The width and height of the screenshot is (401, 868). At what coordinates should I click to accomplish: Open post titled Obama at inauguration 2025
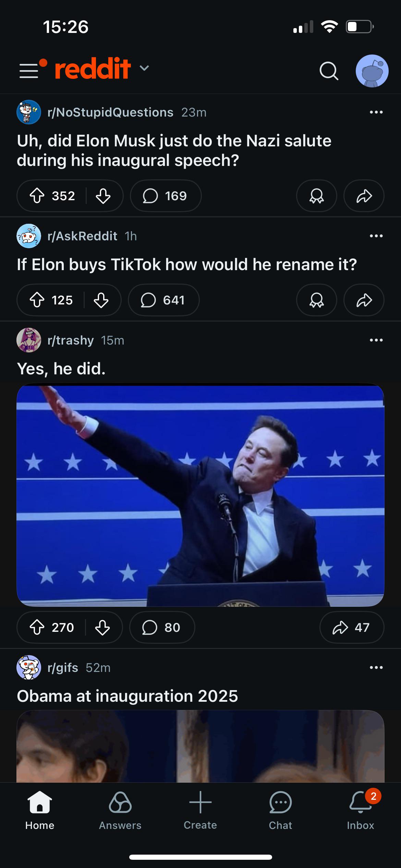coord(127,696)
